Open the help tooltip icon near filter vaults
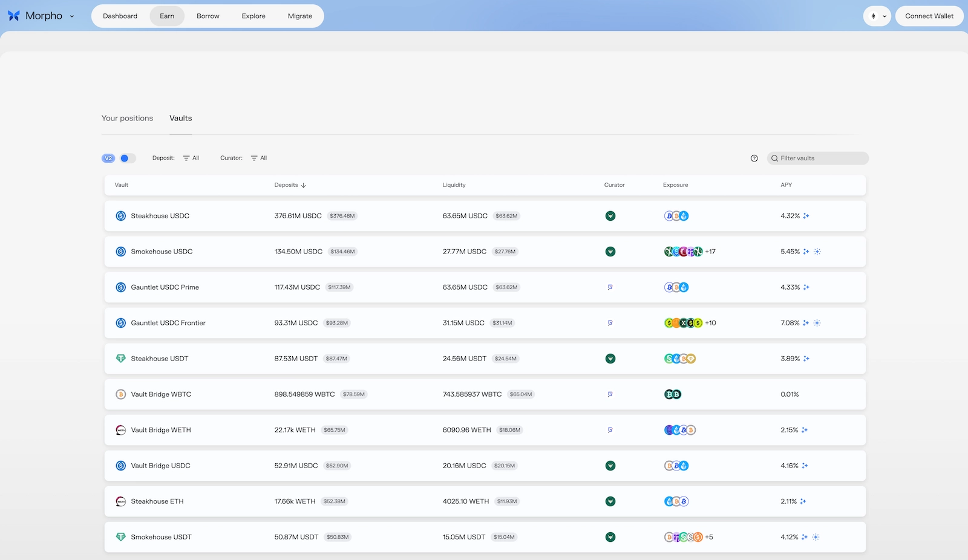968x560 pixels. (x=754, y=158)
